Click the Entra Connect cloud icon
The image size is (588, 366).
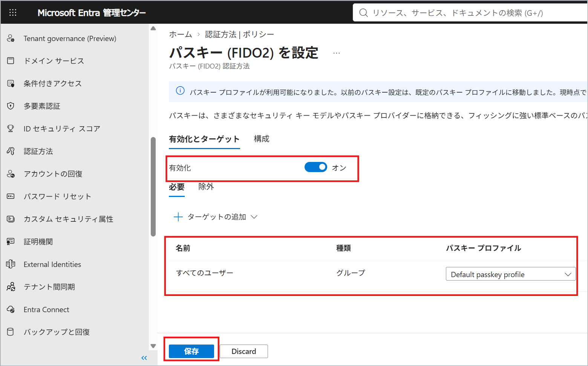pos(11,309)
